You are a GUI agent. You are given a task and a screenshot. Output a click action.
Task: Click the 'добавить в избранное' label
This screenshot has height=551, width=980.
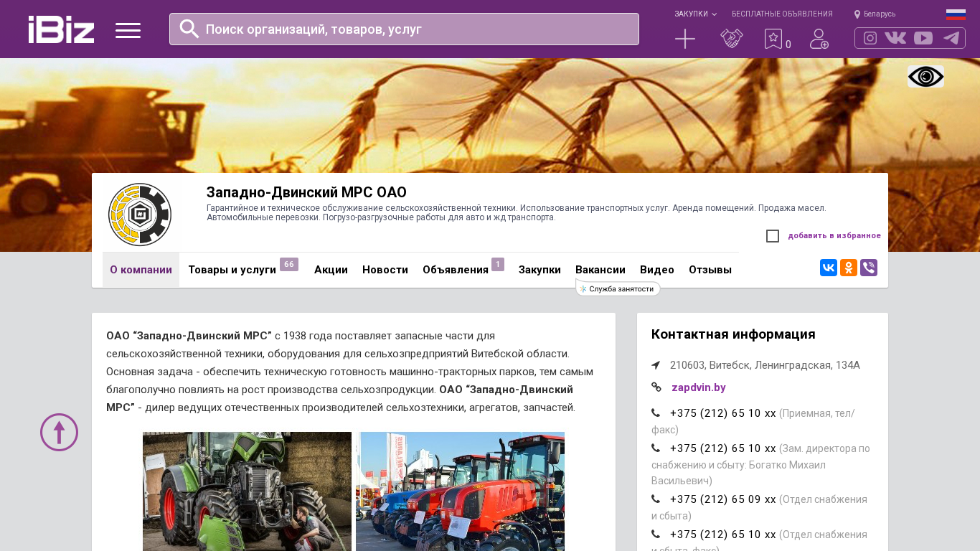coord(834,236)
